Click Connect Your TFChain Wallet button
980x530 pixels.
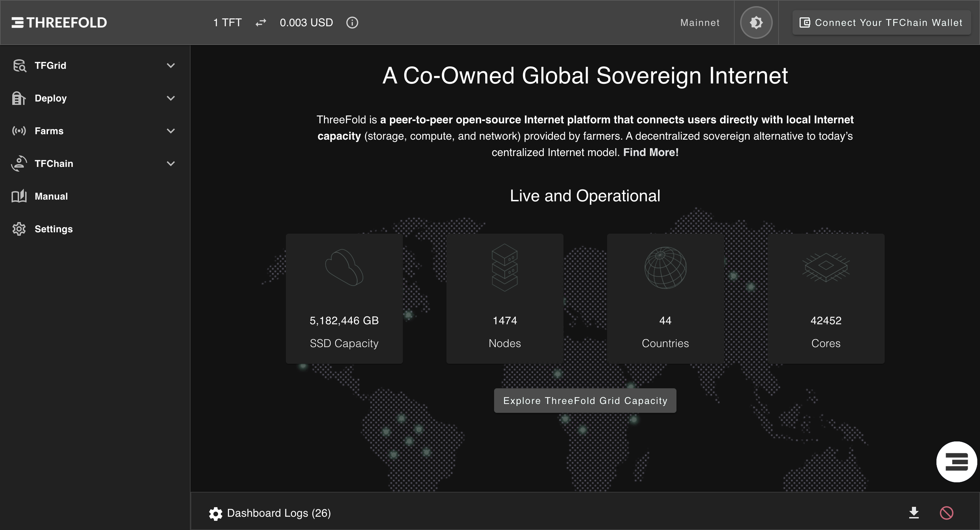coord(881,22)
